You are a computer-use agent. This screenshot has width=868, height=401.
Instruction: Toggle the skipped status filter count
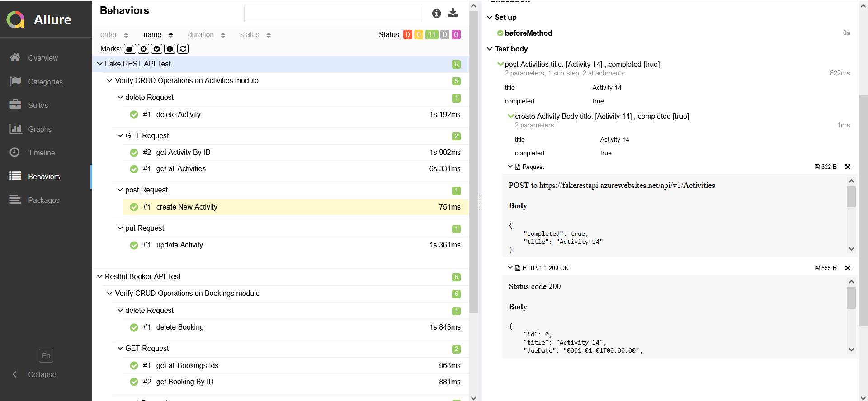click(445, 35)
